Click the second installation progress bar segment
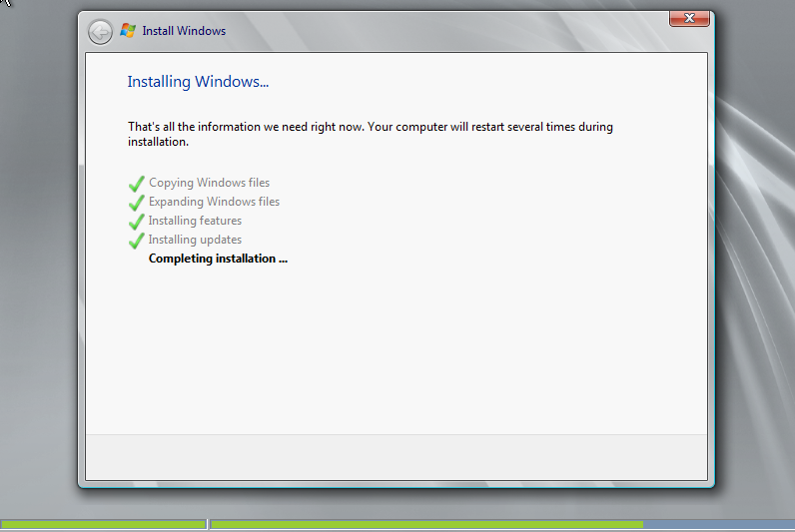The height and width of the screenshot is (532, 795). pos(502,524)
